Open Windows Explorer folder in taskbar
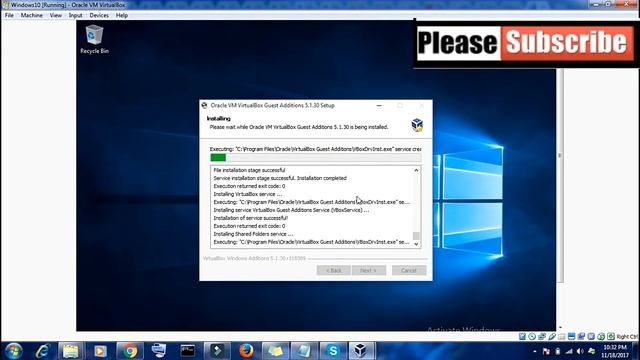The width and height of the screenshot is (640, 360). (x=71, y=351)
